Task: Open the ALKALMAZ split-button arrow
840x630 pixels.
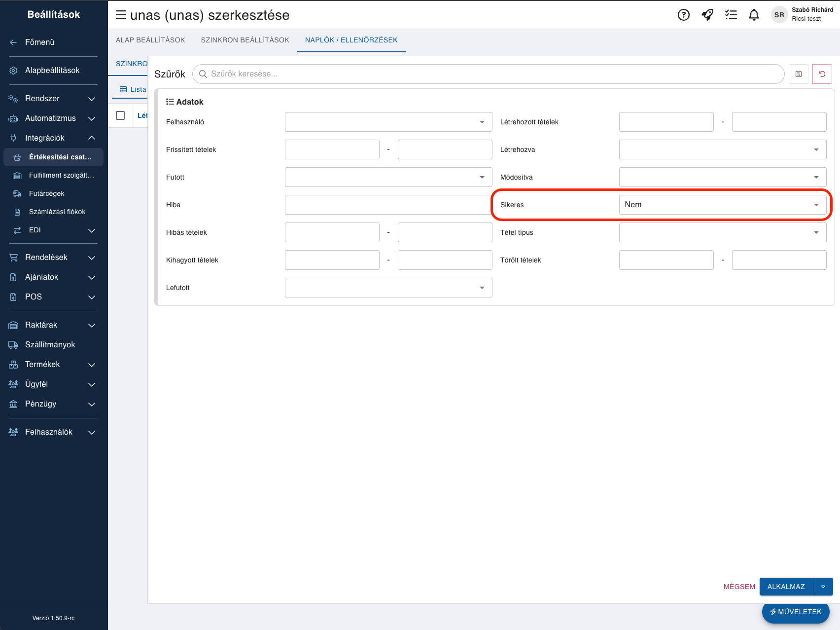Action: pyautogui.click(x=823, y=587)
